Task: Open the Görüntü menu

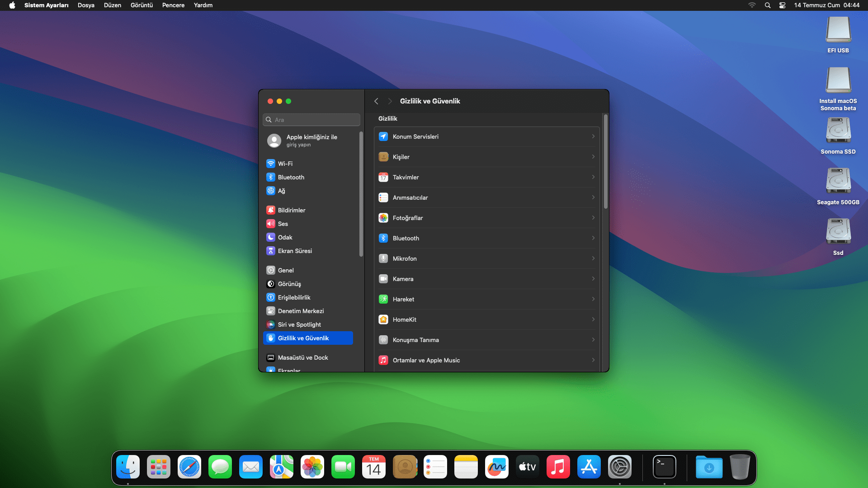Action: [x=142, y=5]
